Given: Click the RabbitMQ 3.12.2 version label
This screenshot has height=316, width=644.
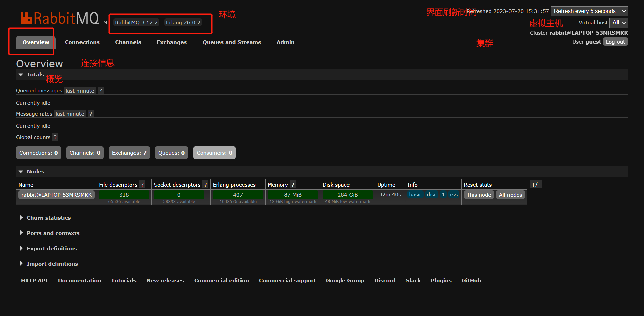Looking at the screenshot, I should click(x=136, y=22).
